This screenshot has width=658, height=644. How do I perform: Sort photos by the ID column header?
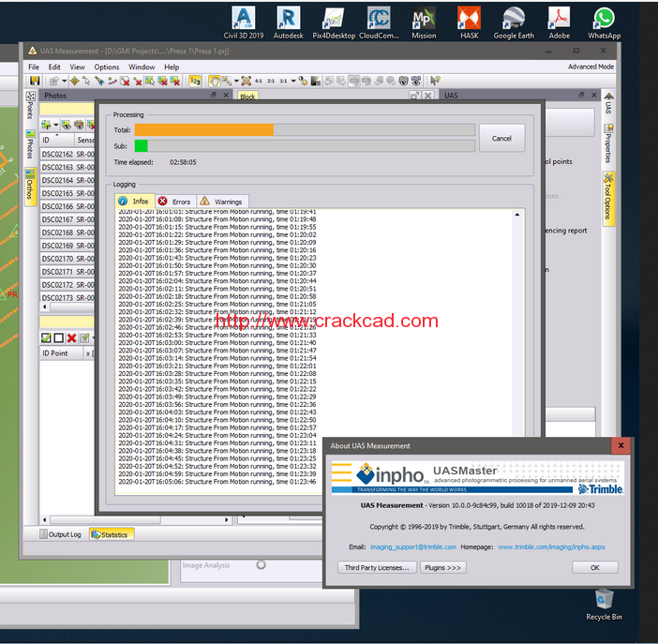pyautogui.click(x=56, y=140)
